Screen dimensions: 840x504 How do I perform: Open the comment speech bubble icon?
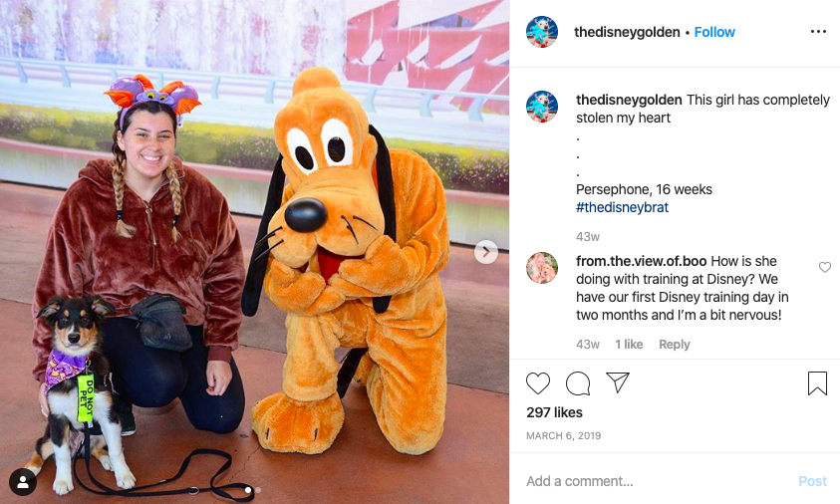pyautogui.click(x=578, y=383)
